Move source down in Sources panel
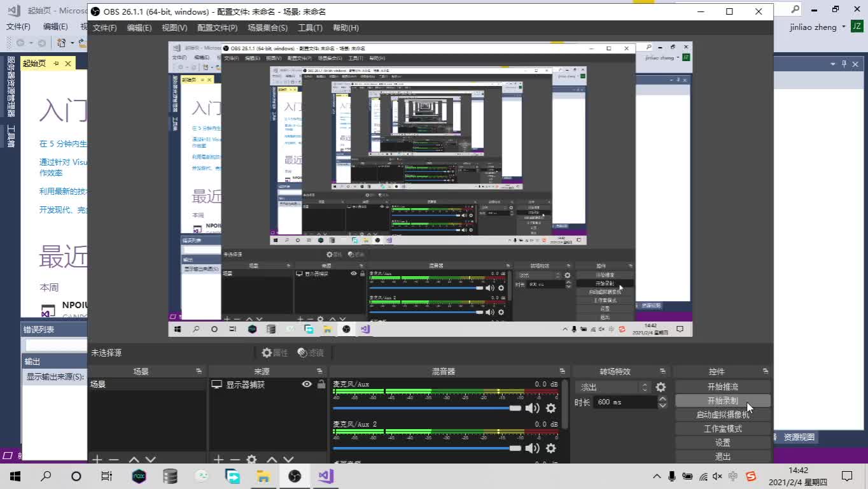This screenshot has height=489, width=868. tap(288, 460)
